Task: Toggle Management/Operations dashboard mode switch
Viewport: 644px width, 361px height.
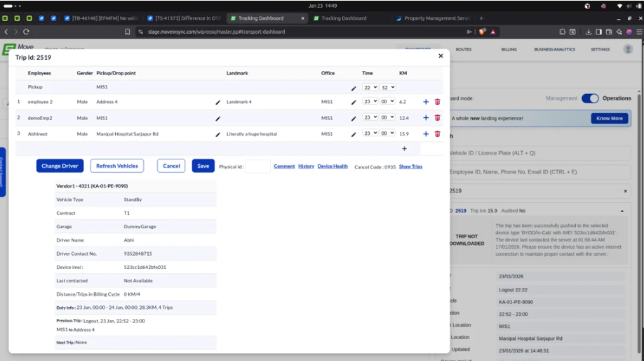Action: click(590, 98)
